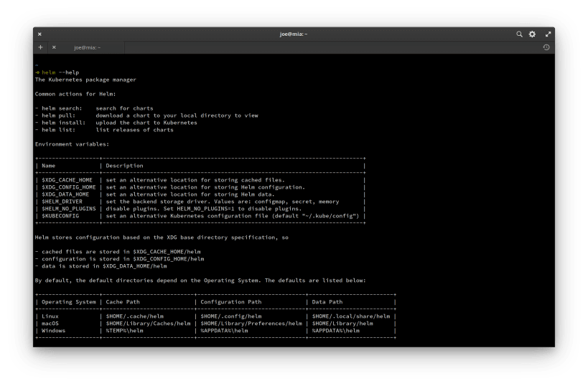Viewport: 588px width, 386px height.
Task: Click the $HOME/Library/Preferences/helm cell
Action: [x=251, y=324]
